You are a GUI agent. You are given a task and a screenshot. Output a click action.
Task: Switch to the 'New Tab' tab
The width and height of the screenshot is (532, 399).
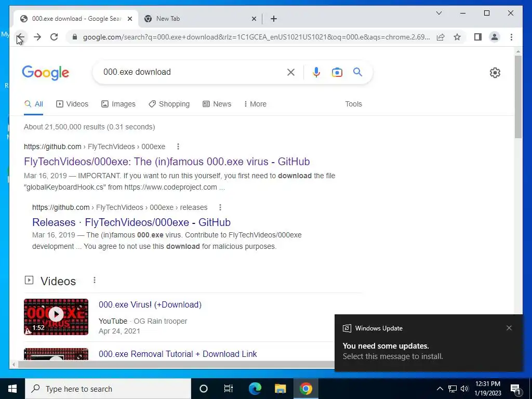pyautogui.click(x=200, y=19)
